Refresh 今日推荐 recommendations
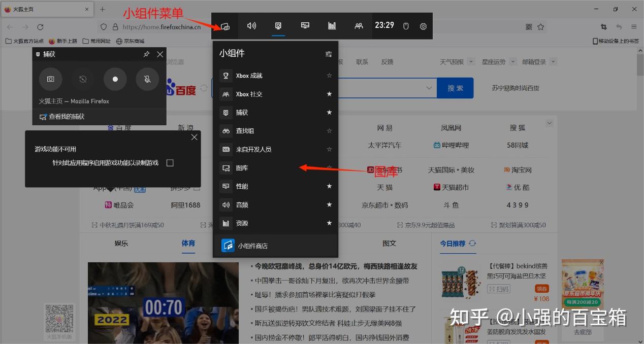Viewport: 644px width, 344px height. tap(472, 244)
